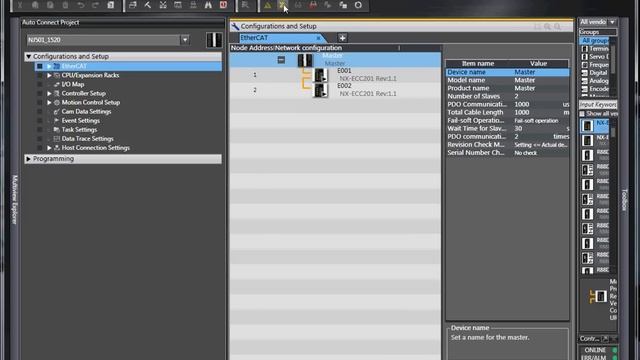Click the Copy toolbar icon
640x360 pixels.
(x=35, y=5)
